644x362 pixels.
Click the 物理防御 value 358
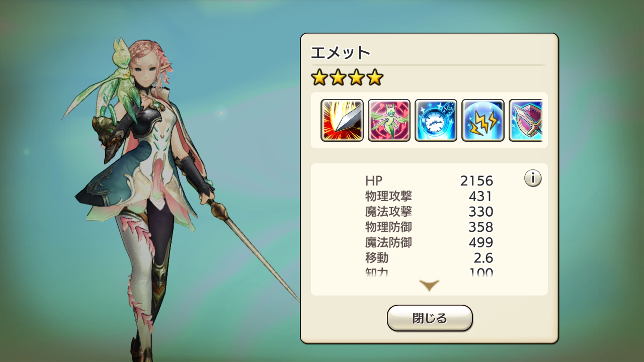coord(480,227)
